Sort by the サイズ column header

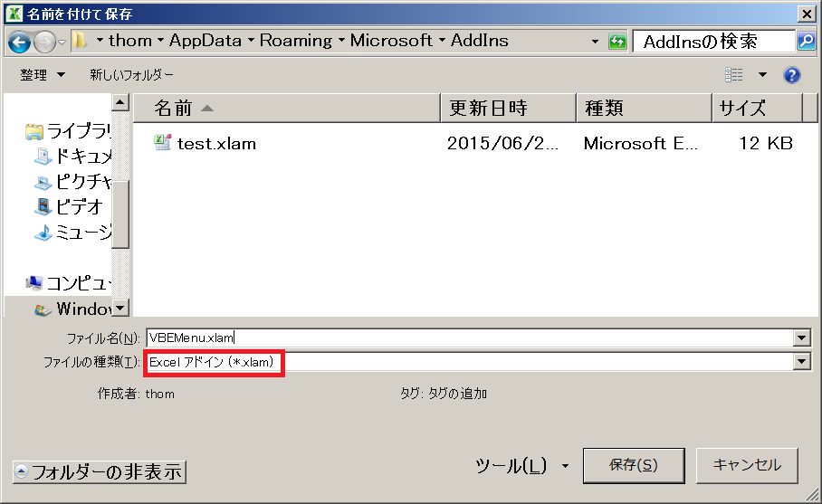[x=757, y=108]
